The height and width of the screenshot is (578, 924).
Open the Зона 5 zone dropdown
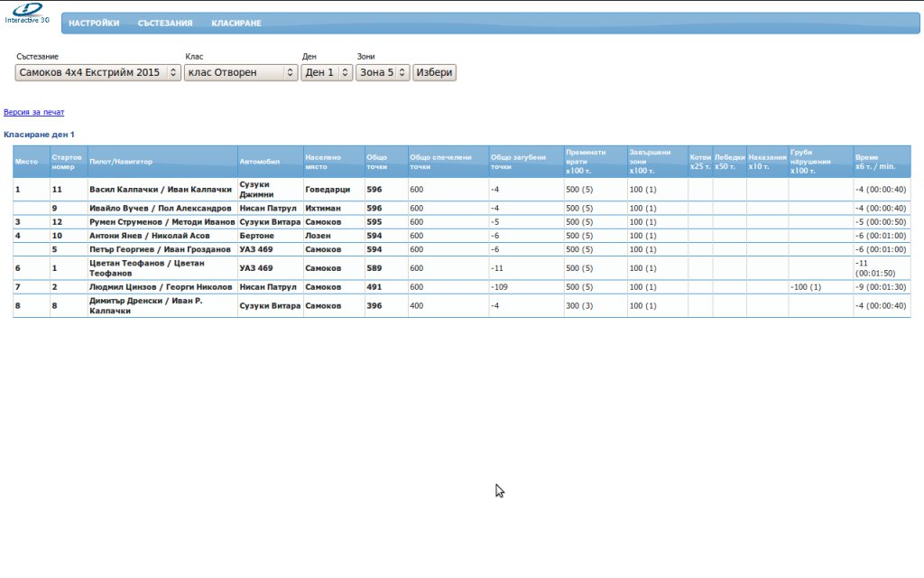coord(383,72)
